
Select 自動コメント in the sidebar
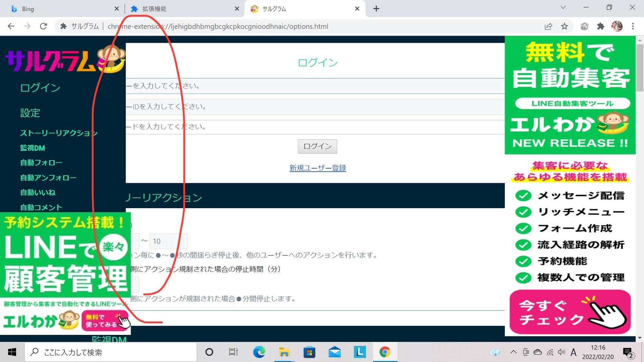point(41,207)
